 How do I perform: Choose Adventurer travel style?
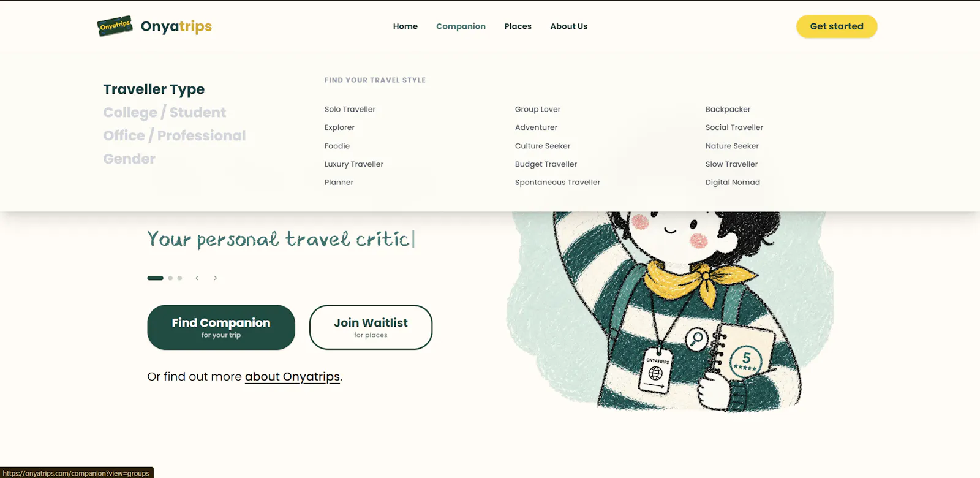[536, 127]
